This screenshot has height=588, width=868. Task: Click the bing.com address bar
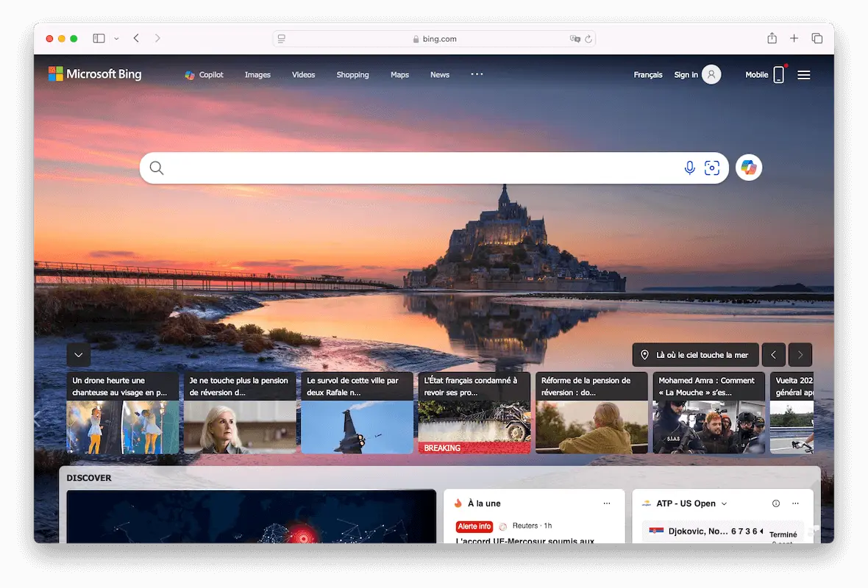pos(435,39)
